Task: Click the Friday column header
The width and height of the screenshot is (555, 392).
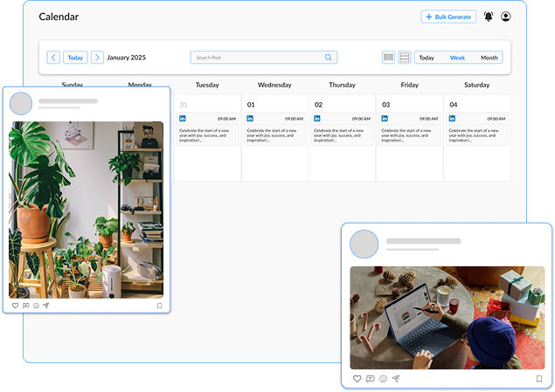Action: point(410,85)
